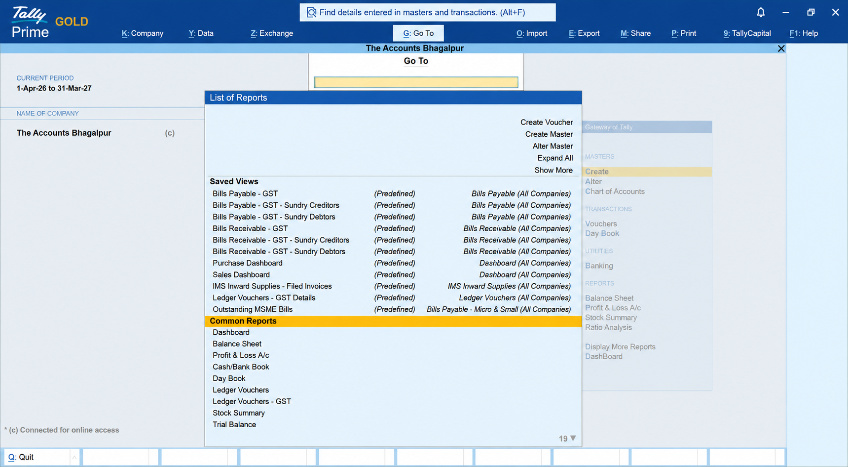
Task: Click Vouchers in Gateway of Tally
Action: pyautogui.click(x=601, y=224)
